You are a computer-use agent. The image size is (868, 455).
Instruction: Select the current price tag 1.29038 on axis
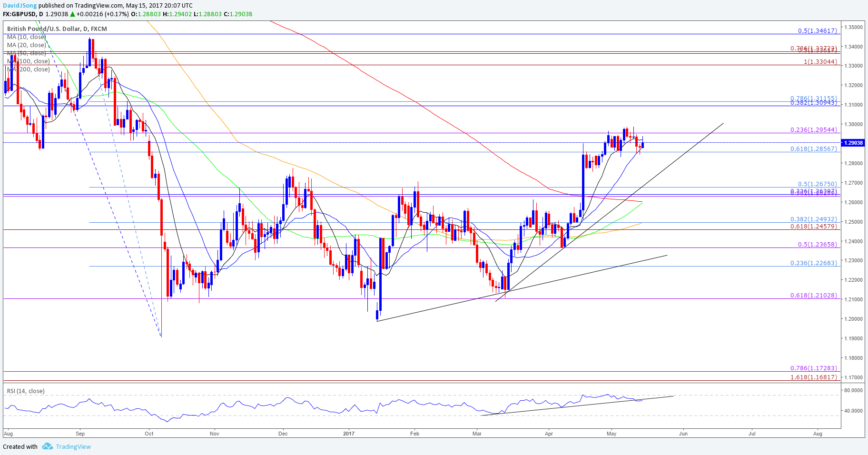[854, 143]
